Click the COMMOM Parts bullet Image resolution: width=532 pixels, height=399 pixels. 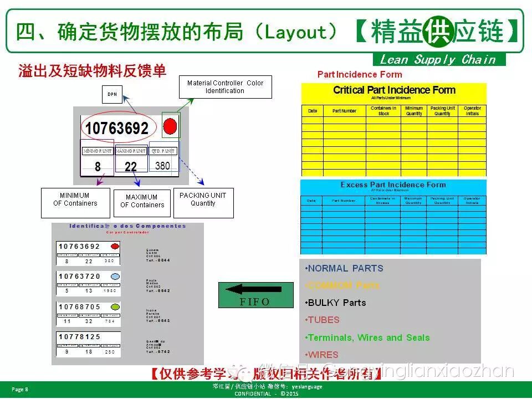click(x=342, y=285)
